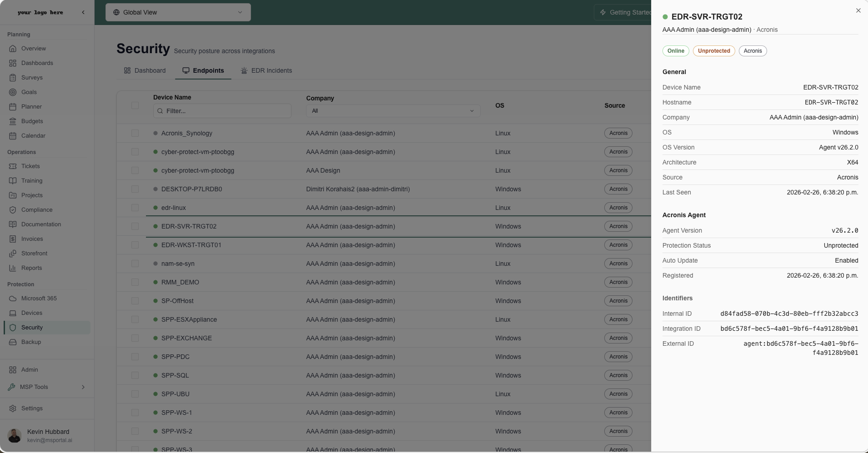868x453 pixels.
Task: Expand the Company filter dropdown
Action: tap(393, 111)
